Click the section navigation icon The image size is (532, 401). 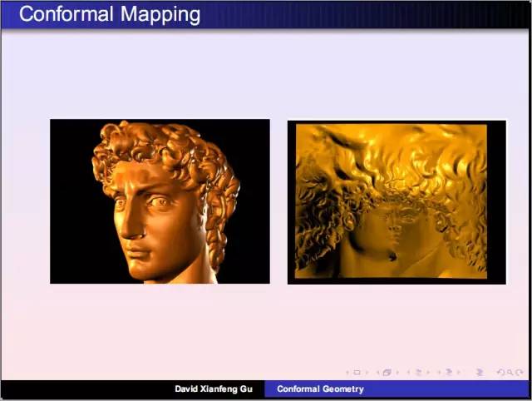(x=449, y=373)
